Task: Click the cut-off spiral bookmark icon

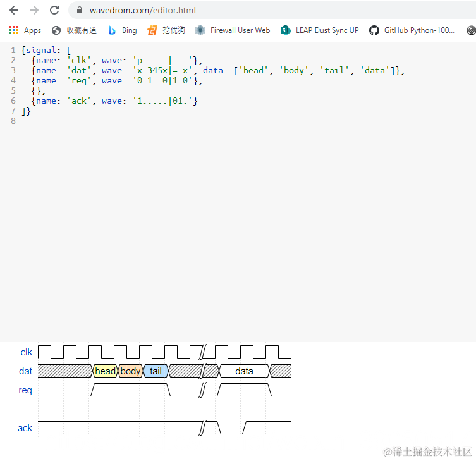Action: click(x=472, y=30)
